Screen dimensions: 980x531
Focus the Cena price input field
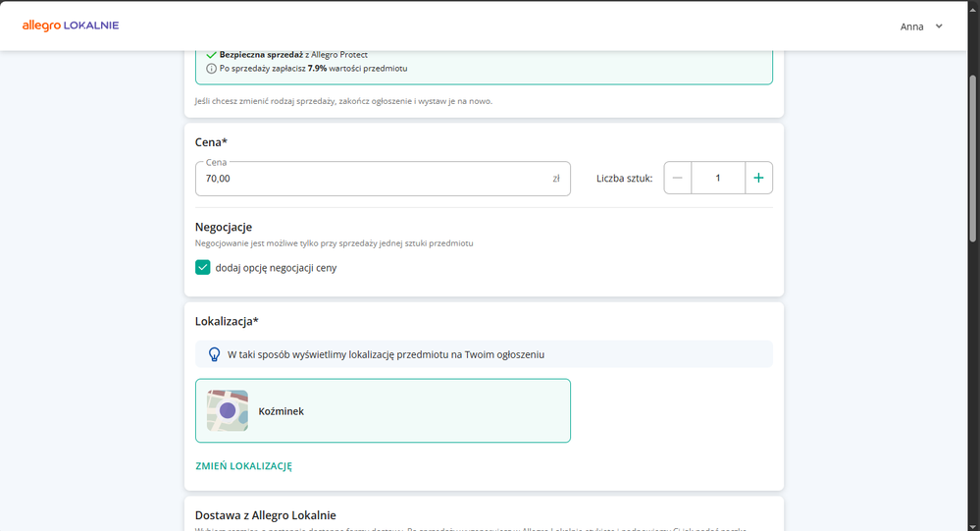[x=383, y=179]
